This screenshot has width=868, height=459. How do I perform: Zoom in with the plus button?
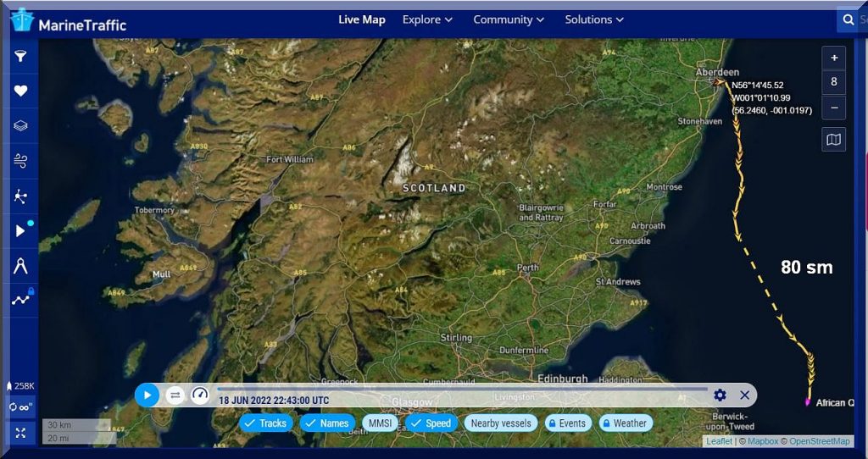(x=834, y=58)
